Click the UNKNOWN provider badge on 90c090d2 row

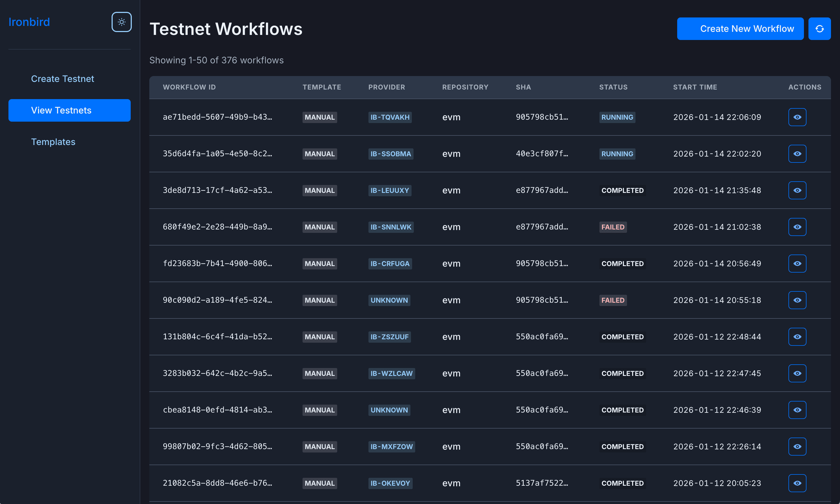[x=389, y=300]
